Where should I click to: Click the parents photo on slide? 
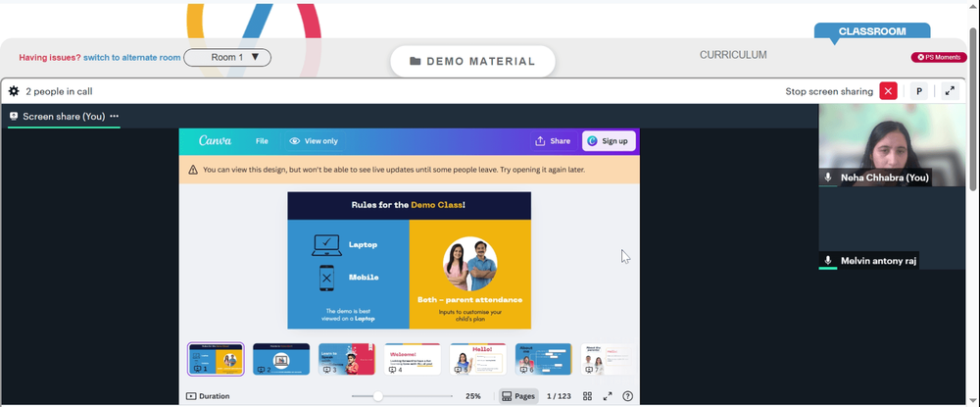coord(470,263)
